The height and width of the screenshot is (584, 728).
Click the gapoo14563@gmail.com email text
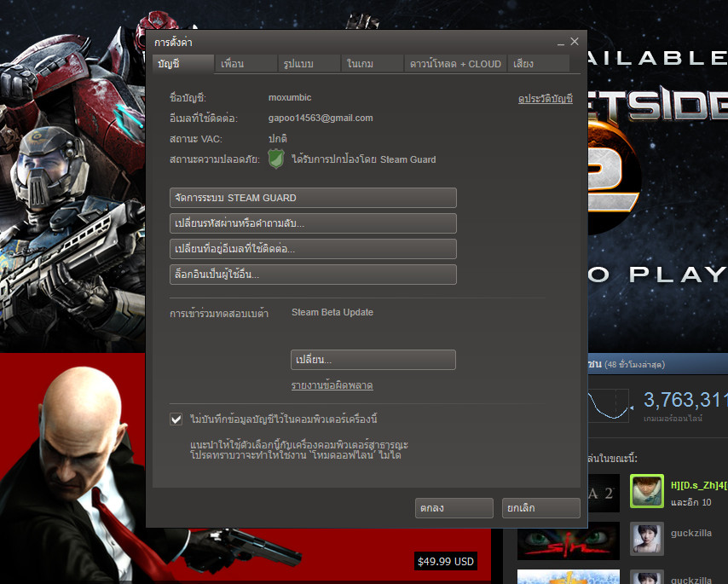pyautogui.click(x=321, y=118)
